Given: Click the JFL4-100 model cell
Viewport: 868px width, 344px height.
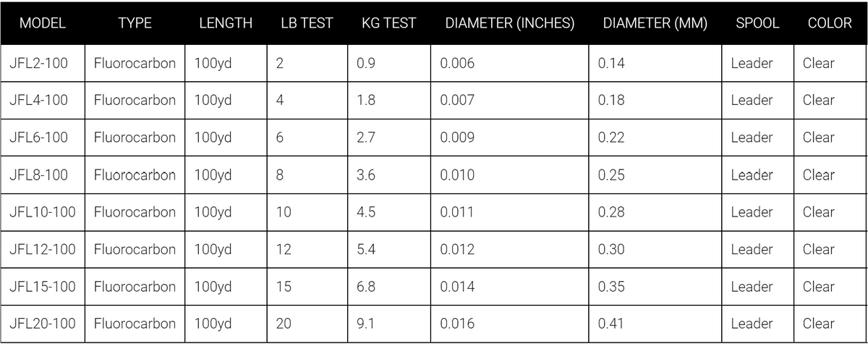Looking at the screenshot, I should coord(39,101).
